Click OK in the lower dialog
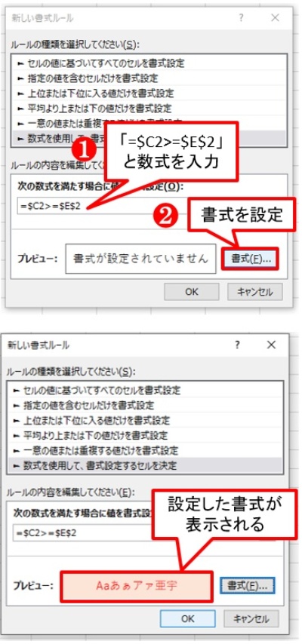 [x=188, y=618]
